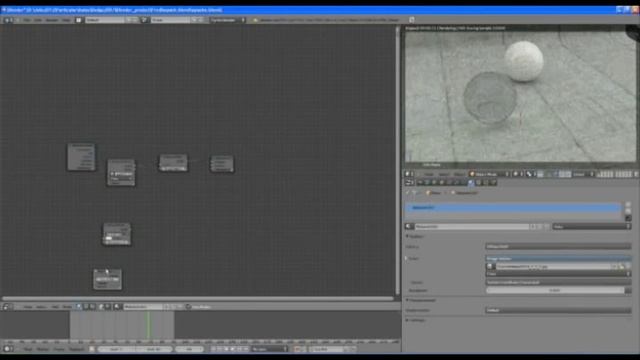Unlink the image with the X button

pyautogui.click(x=628, y=266)
